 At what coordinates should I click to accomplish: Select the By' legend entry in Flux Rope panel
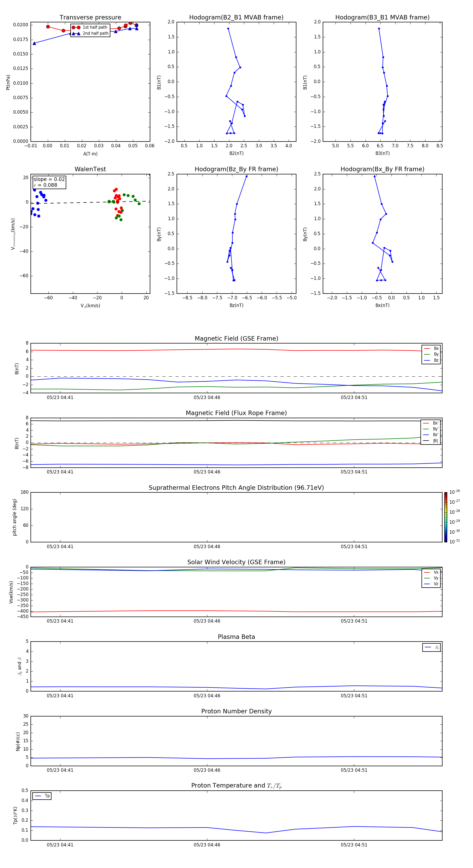pos(431,429)
